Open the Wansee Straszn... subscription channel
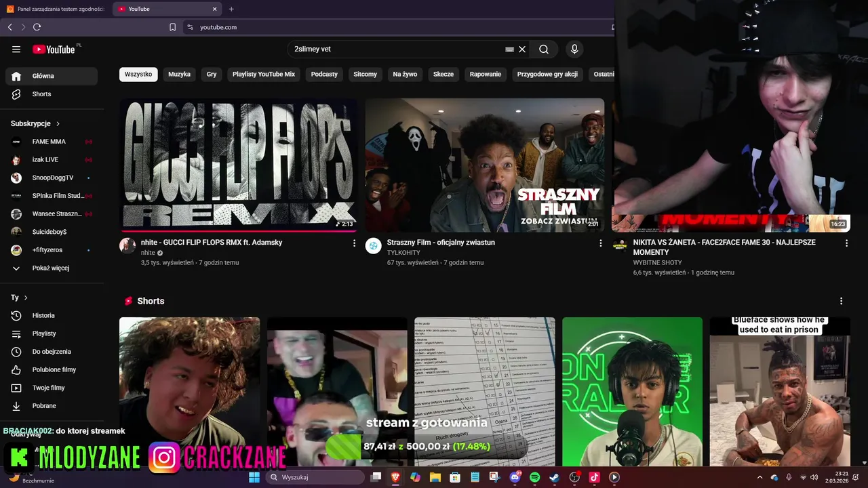This screenshot has width=868, height=488. 52,213
